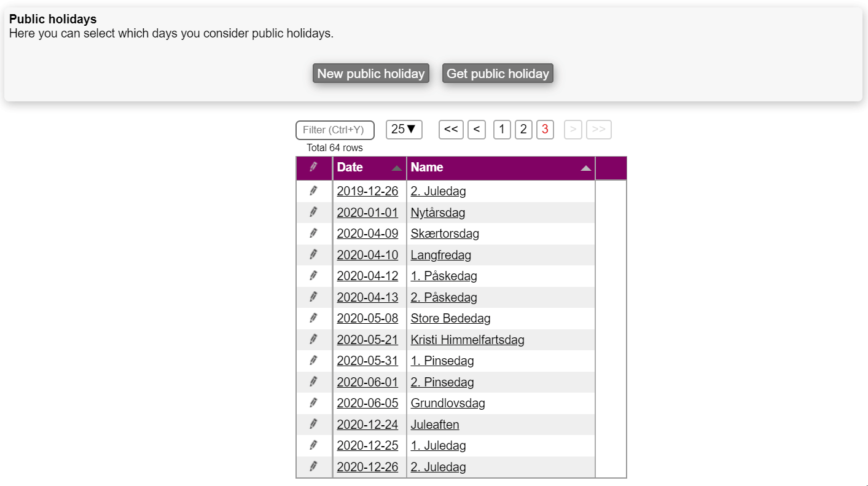868x486 pixels.
Task: Go to previous page with < button
Action: 477,130
